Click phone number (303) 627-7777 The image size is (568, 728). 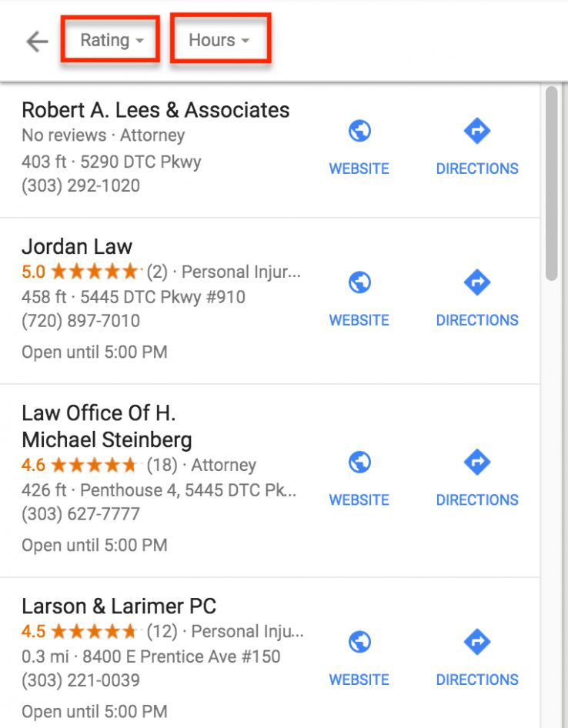[x=81, y=513]
